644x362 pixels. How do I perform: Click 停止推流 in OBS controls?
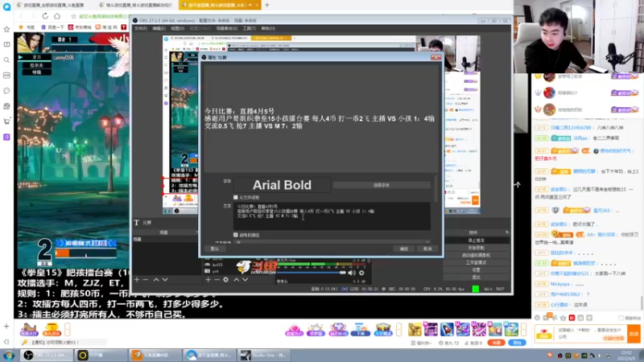[x=476, y=241]
